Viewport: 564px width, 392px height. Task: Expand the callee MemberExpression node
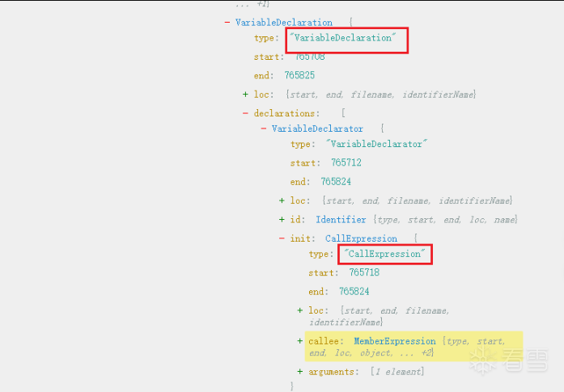click(300, 341)
